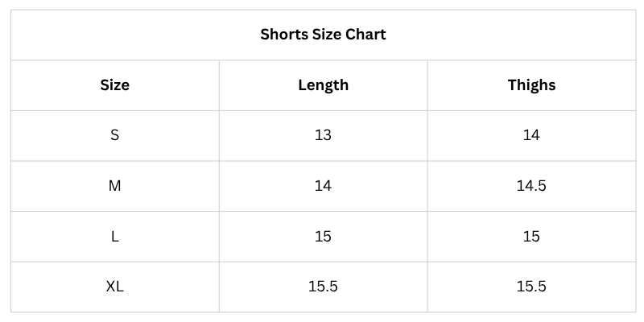This screenshot has height=322, width=644.
Task: Choose the Thighs value 15 in the L row
Action: point(531,237)
